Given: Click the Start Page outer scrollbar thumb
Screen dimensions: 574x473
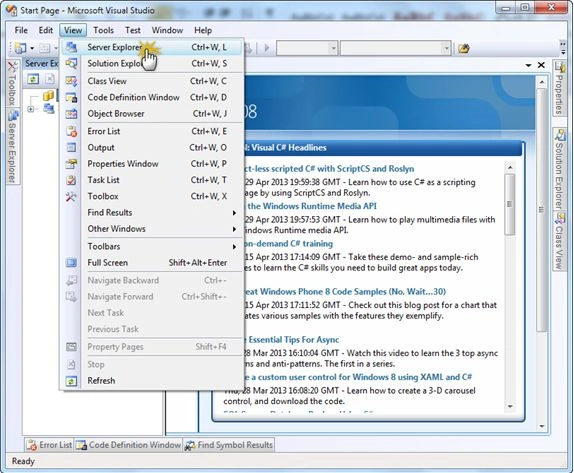Looking at the screenshot, I should click(x=541, y=209).
